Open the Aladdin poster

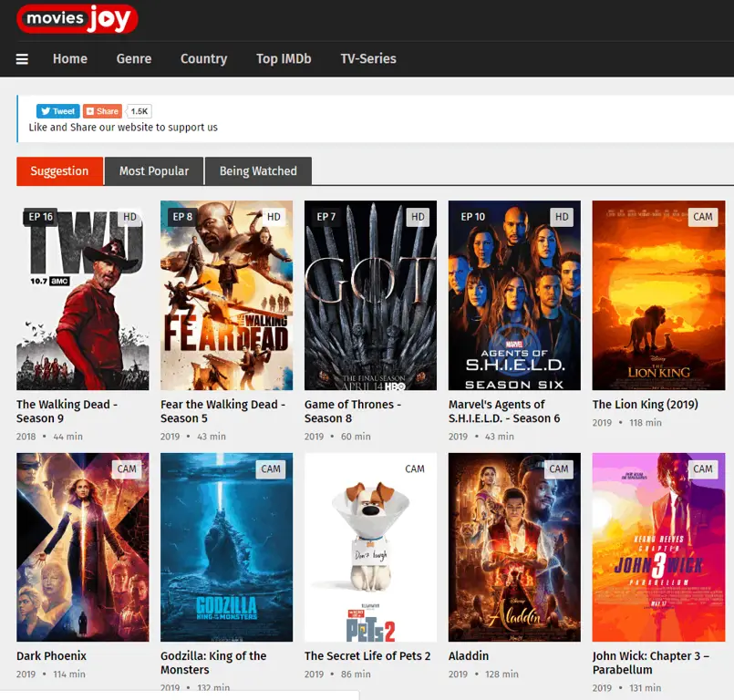[x=514, y=547]
